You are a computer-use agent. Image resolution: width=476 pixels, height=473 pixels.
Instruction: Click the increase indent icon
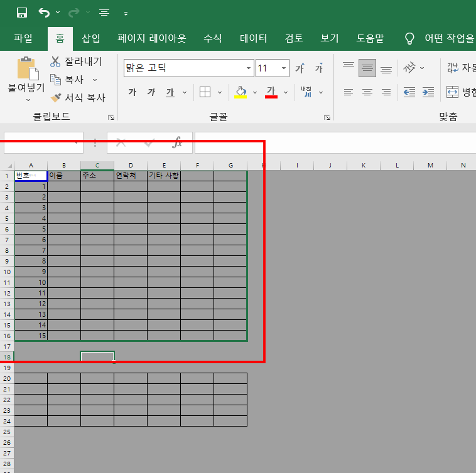pos(428,92)
